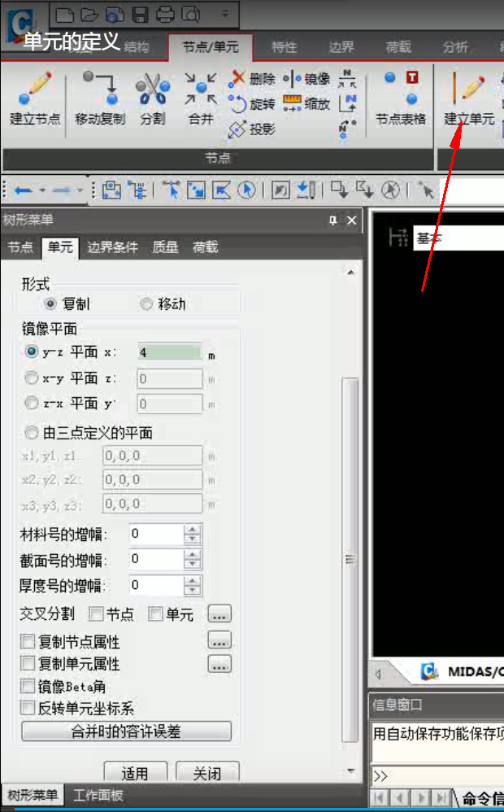Select the 移动 radio button

coord(146,304)
